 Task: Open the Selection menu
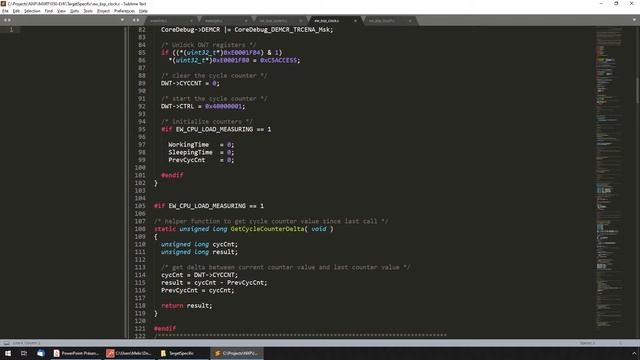(32, 11)
